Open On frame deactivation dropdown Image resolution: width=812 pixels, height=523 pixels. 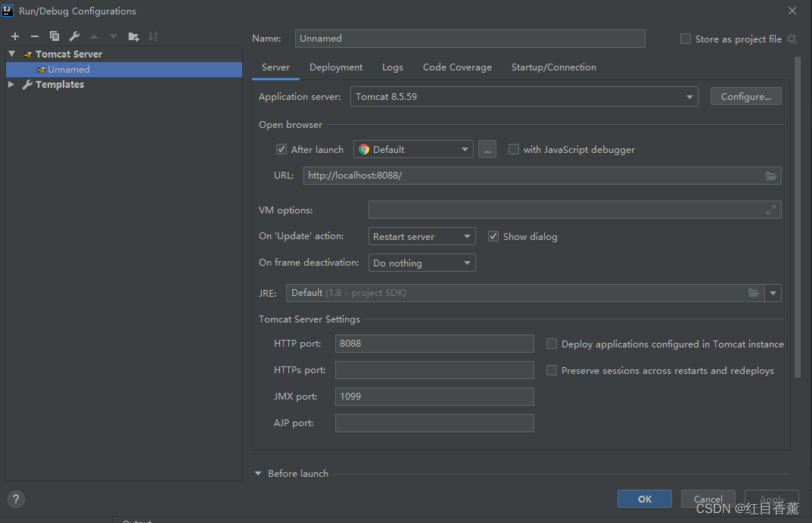pyautogui.click(x=422, y=263)
